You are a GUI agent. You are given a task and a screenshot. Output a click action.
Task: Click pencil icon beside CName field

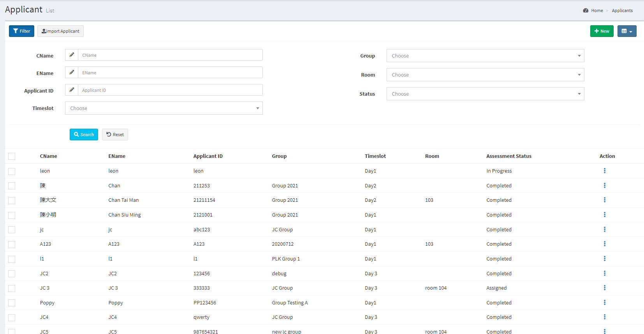click(72, 55)
